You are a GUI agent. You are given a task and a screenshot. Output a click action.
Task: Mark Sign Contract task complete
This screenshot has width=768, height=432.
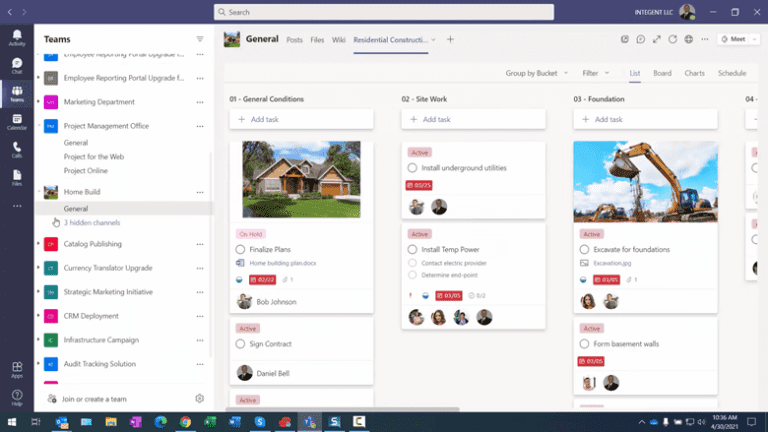click(240, 344)
